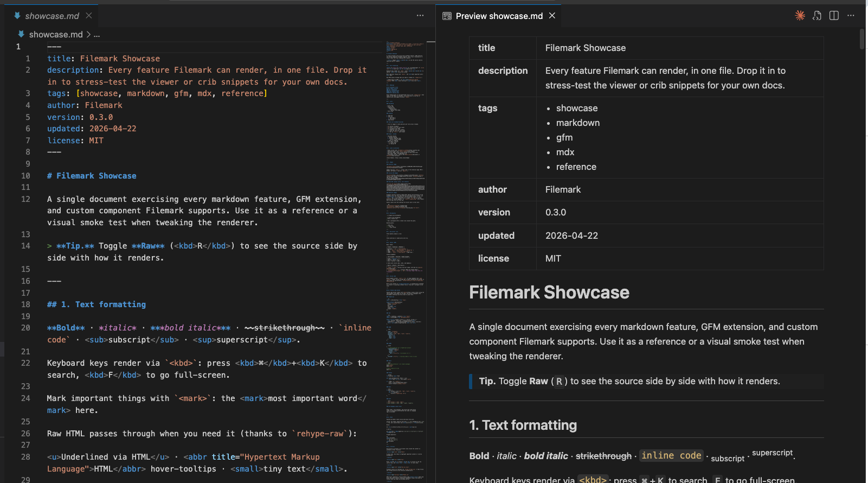
Task: Click the 'tags:' source line in editor
Action: [157, 93]
